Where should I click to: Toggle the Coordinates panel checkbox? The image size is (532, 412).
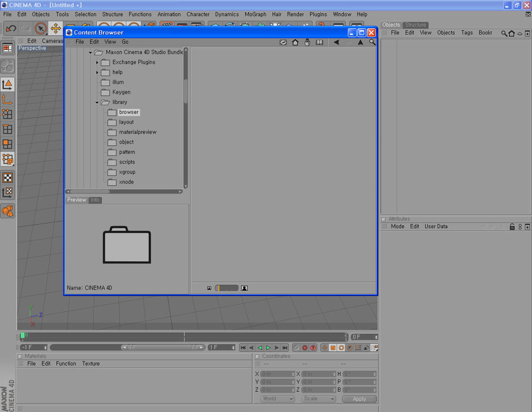257,356
